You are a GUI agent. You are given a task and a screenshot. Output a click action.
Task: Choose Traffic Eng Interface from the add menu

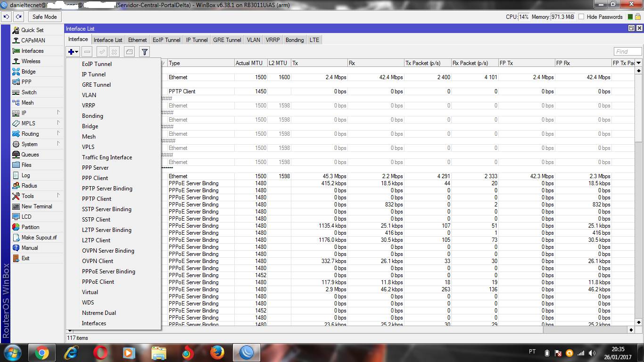[x=114, y=157]
